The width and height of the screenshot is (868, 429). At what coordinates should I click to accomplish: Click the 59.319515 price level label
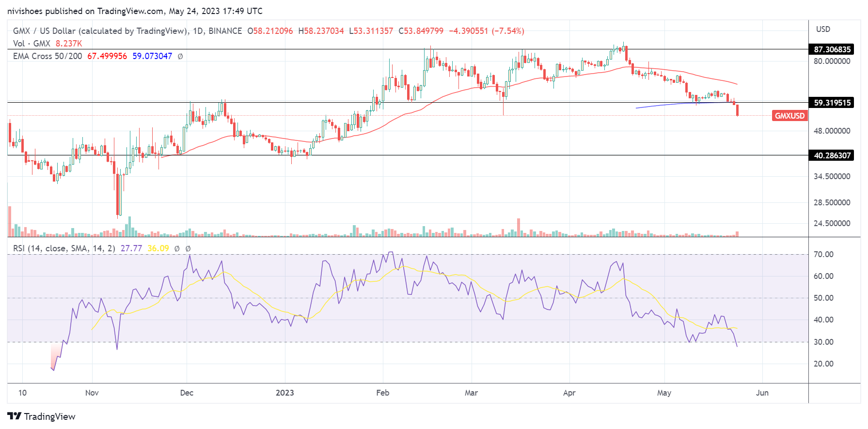pyautogui.click(x=832, y=103)
